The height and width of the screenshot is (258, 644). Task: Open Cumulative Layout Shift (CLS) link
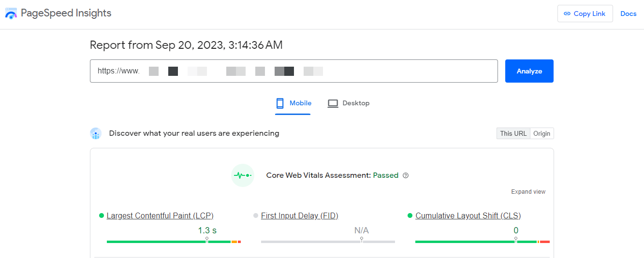pos(468,215)
